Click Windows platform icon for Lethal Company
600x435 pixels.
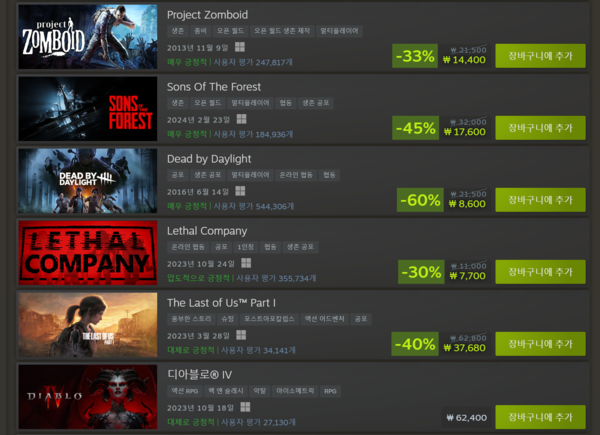pyautogui.click(x=246, y=263)
